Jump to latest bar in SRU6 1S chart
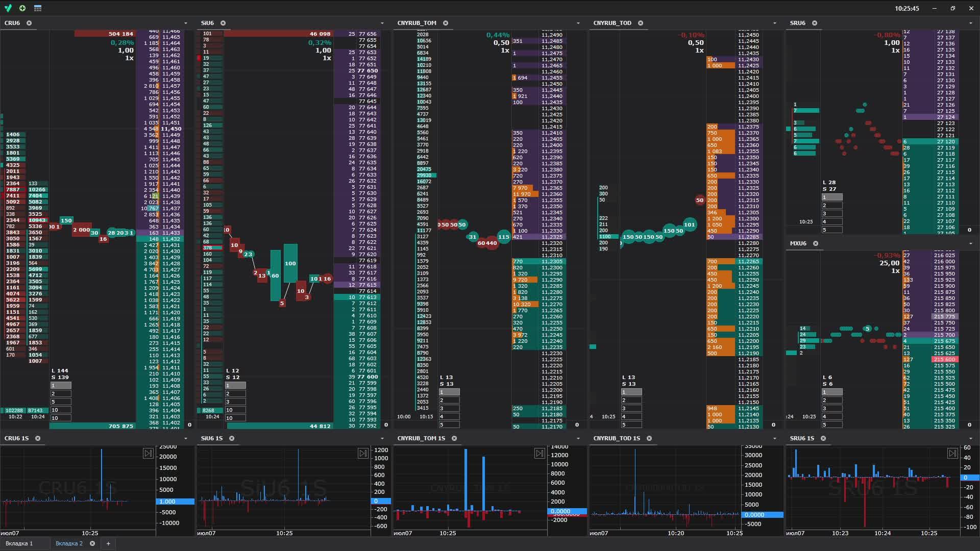Image resolution: width=980 pixels, height=551 pixels. [952, 453]
